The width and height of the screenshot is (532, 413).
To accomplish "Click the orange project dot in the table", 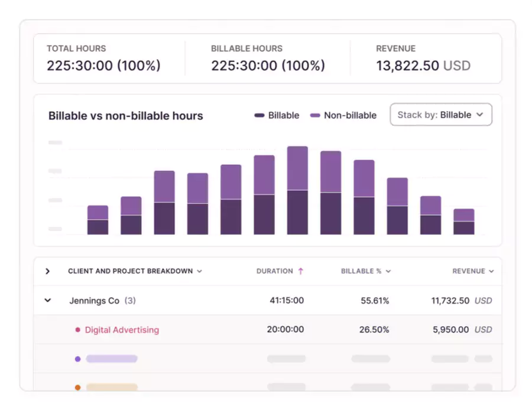I will tap(77, 388).
